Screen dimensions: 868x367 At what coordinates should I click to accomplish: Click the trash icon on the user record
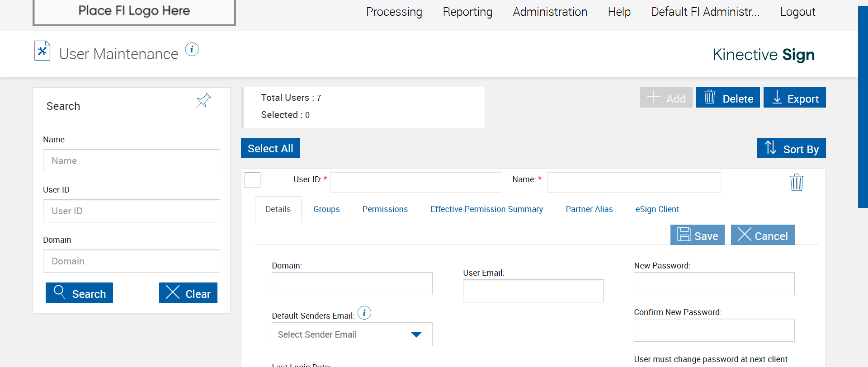[796, 183]
